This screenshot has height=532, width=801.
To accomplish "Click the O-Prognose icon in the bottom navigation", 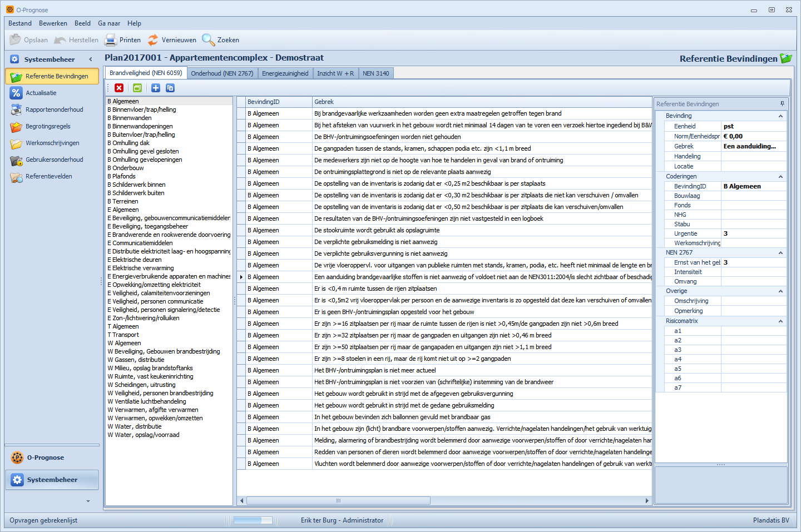I will [x=17, y=458].
